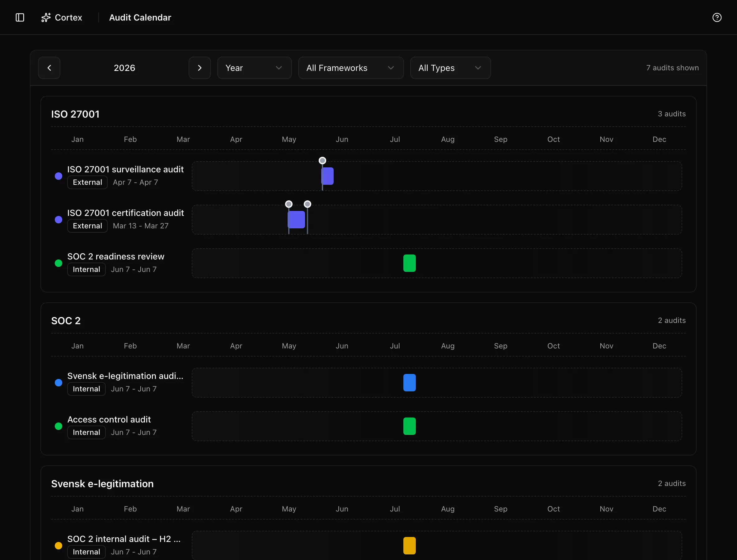Click yellow dot beside SOC 2 internal audit
This screenshot has width=737, height=560.
59,546
